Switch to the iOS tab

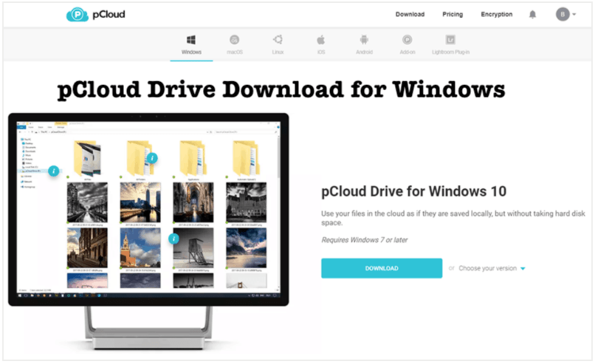321,45
